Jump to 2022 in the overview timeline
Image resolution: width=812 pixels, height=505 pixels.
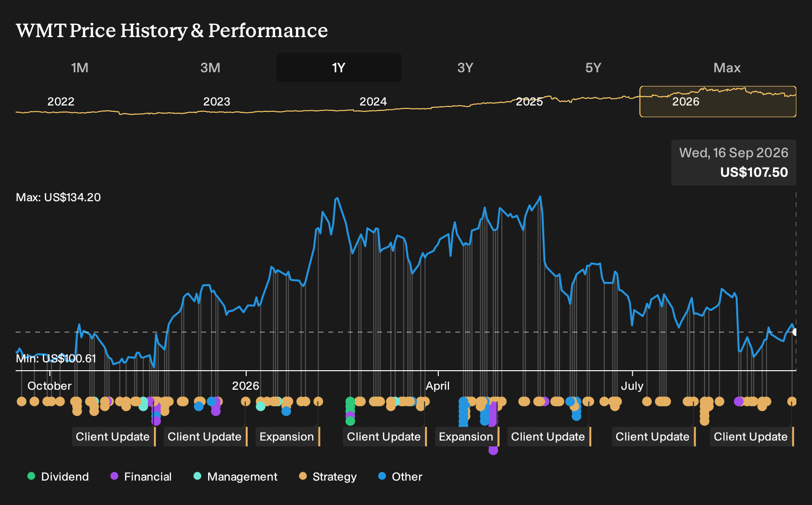[x=61, y=102]
